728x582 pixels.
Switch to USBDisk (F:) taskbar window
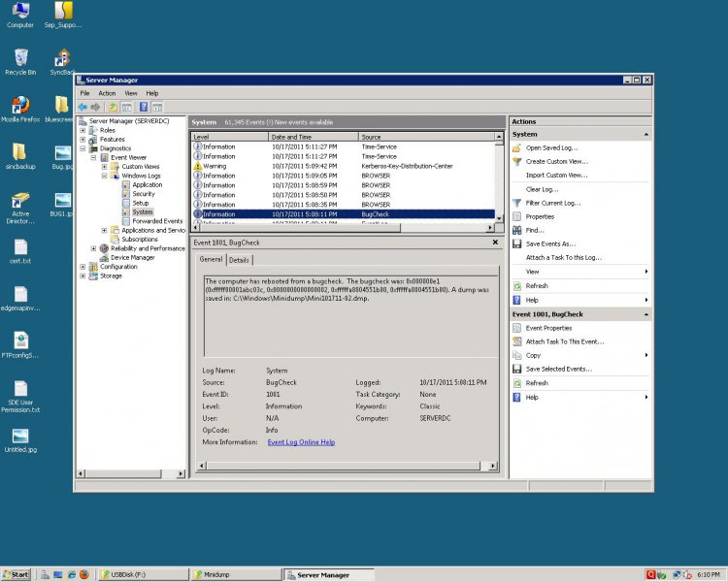point(143,574)
